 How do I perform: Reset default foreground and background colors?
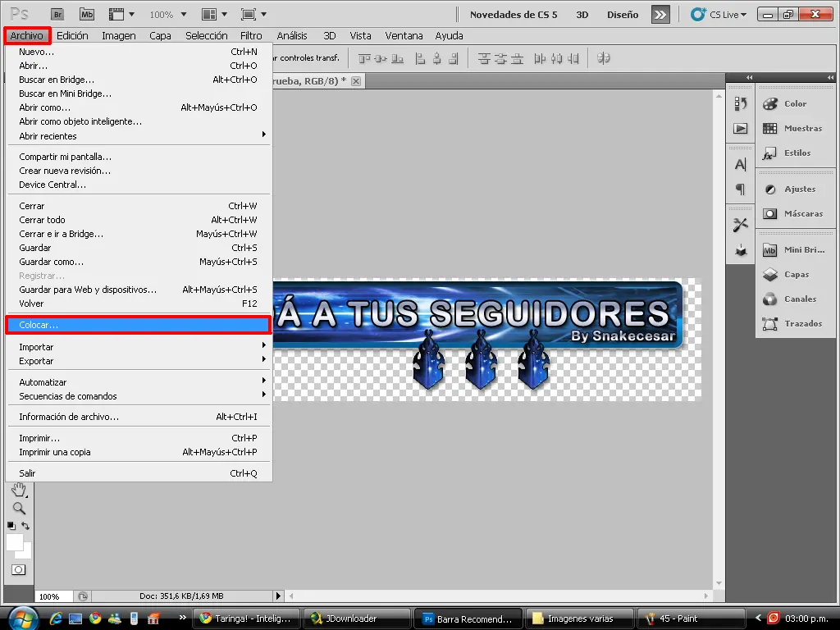point(11,526)
